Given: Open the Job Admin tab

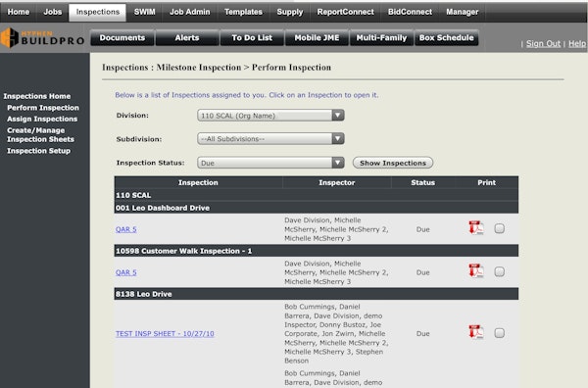Looking at the screenshot, I should (x=190, y=12).
